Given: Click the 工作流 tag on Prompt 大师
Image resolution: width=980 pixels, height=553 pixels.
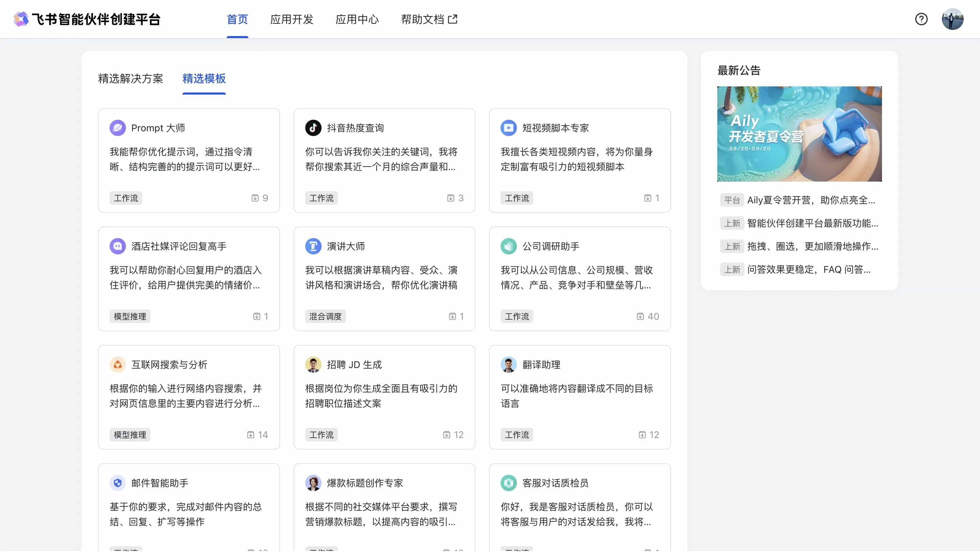Looking at the screenshot, I should click(x=126, y=198).
